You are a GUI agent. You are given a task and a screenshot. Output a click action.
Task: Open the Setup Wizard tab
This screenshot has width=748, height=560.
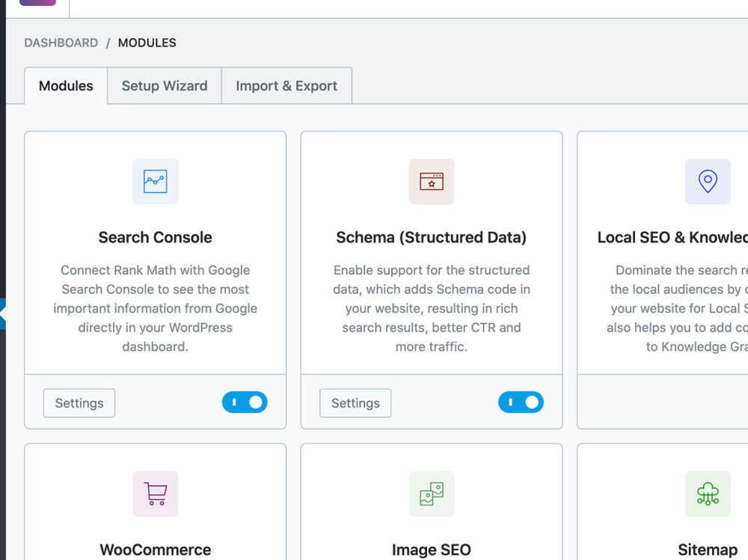coord(165,86)
